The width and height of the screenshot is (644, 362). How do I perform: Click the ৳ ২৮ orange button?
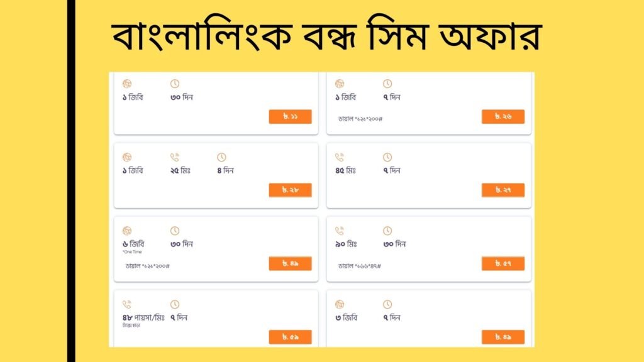point(291,190)
